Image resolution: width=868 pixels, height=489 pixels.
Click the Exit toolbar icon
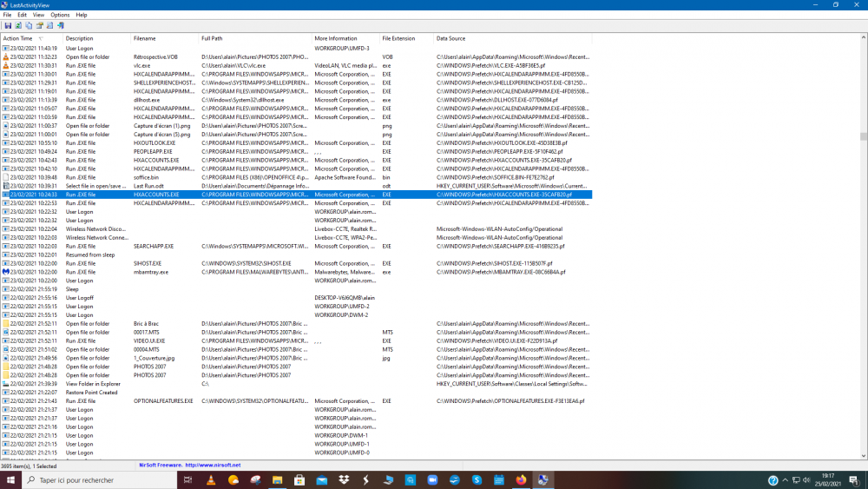tap(61, 25)
